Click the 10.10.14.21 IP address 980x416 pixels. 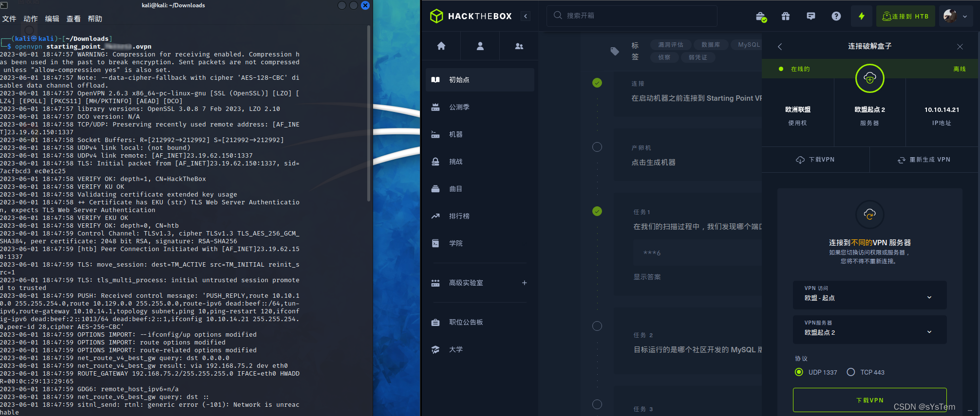pyautogui.click(x=942, y=110)
